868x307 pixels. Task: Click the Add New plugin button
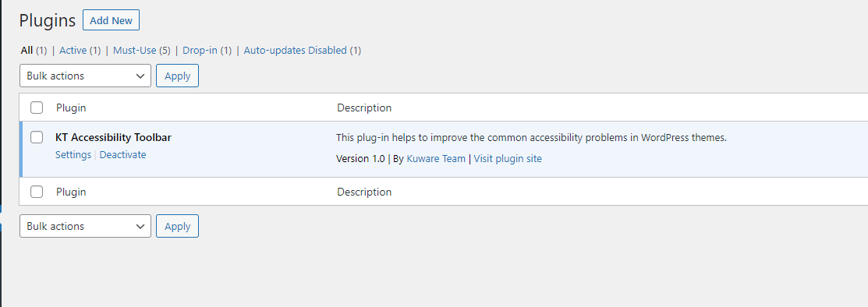point(111,20)
